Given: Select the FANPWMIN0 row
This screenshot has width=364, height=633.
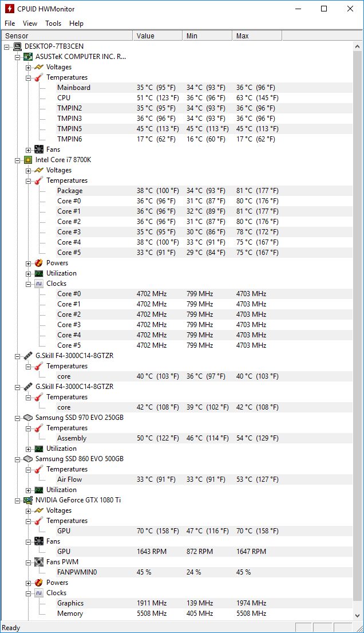Looking at the screenshot, I should pyautogui.click(x=204, y=572).
